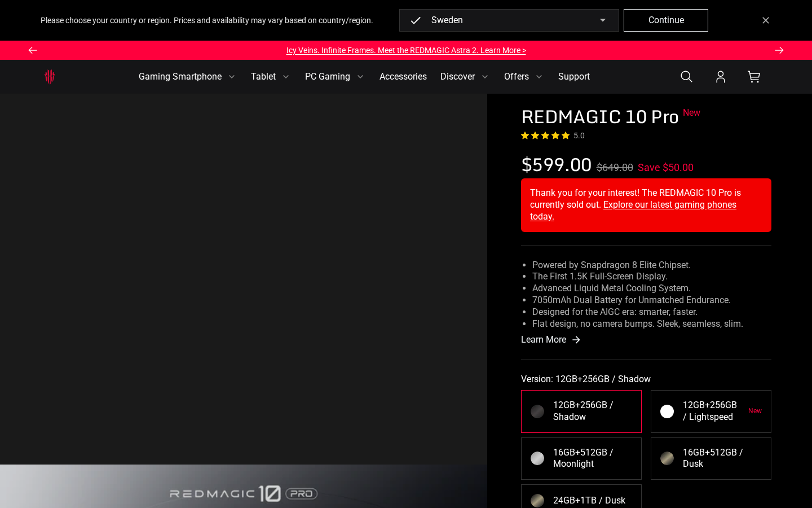Click 'Flat design, no camera bumps' text
The image size is (812, 508).
click(x=638, y=324)
